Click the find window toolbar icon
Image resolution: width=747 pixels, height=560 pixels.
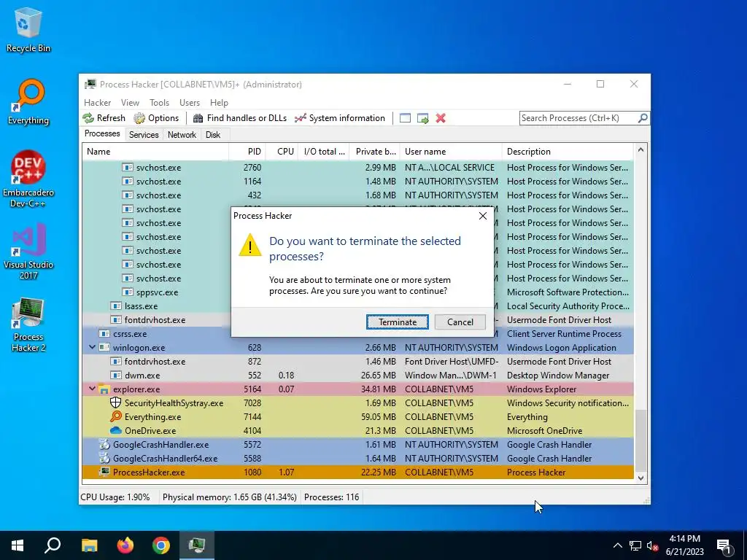[405, 118]
